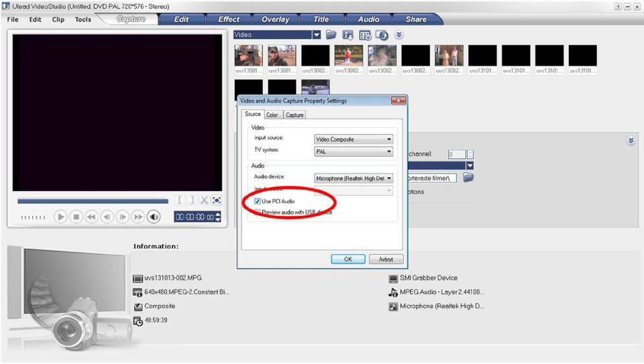Screen dimensions: 644x364
Task: Go to the Title step tab
Action: pos(321,19)
